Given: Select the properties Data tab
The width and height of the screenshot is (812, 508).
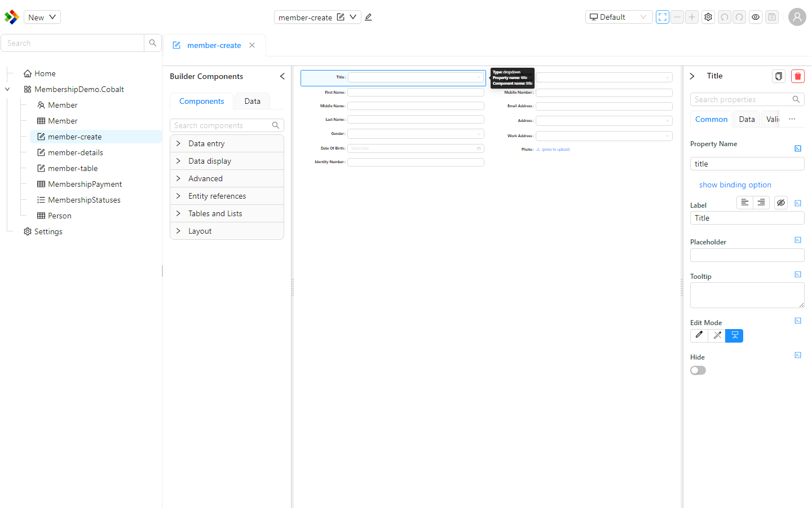Looking at the screenshot, I should [747, 119].
